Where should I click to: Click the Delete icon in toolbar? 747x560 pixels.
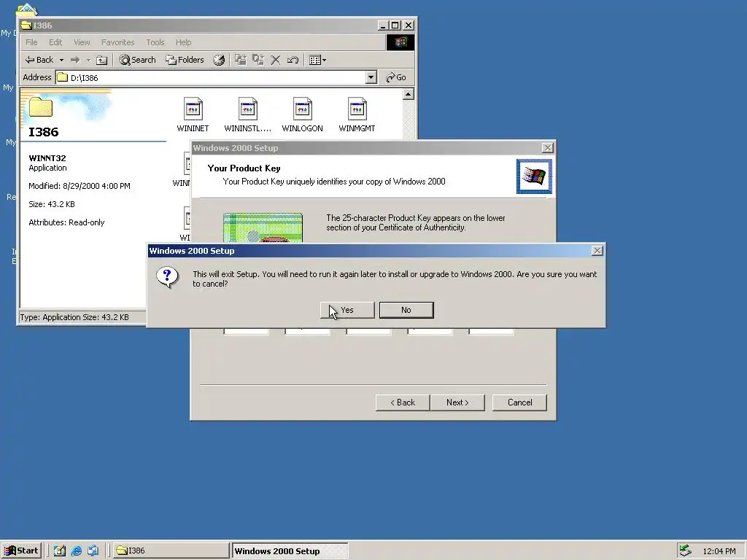[x=275, y=60]
